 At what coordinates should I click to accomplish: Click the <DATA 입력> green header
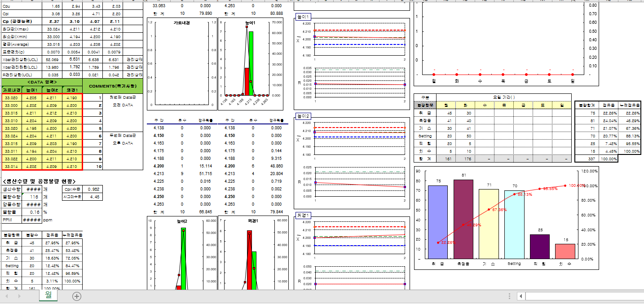click(x=42, y=82)
